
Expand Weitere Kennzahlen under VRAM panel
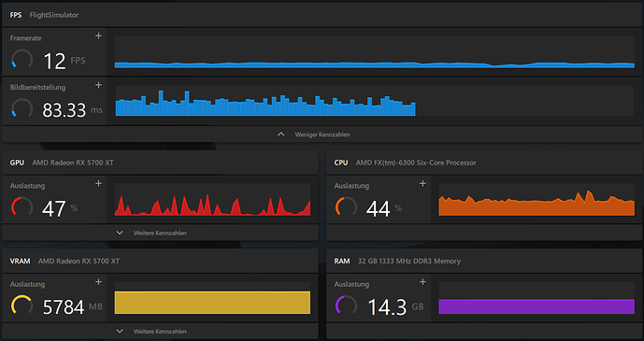(160, 331)
